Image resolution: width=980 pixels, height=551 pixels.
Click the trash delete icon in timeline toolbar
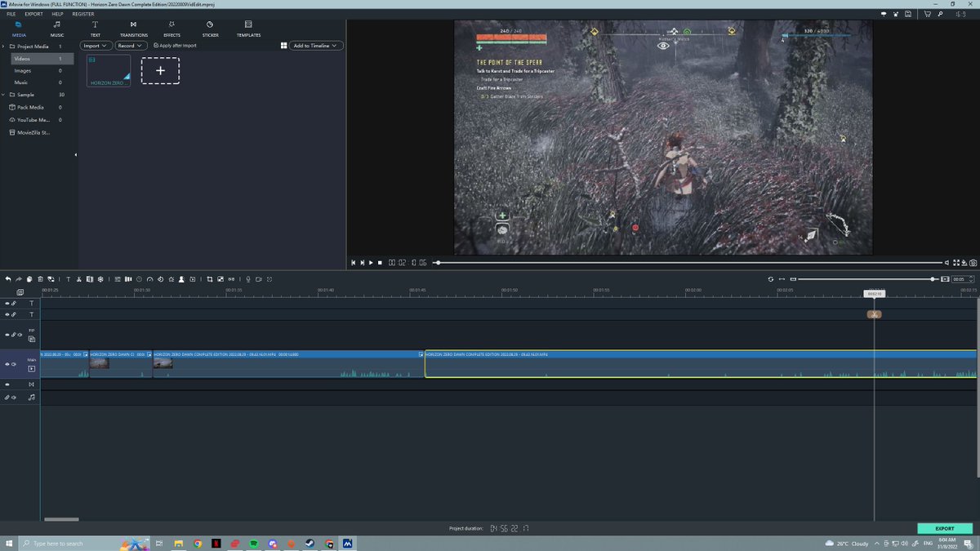[x=40, y=279]
